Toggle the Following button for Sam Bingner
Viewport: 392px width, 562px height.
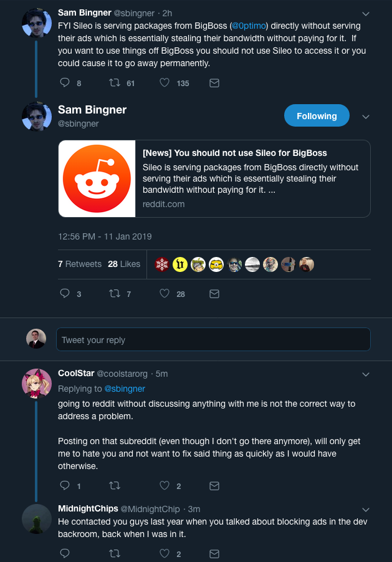pos(317,116)
